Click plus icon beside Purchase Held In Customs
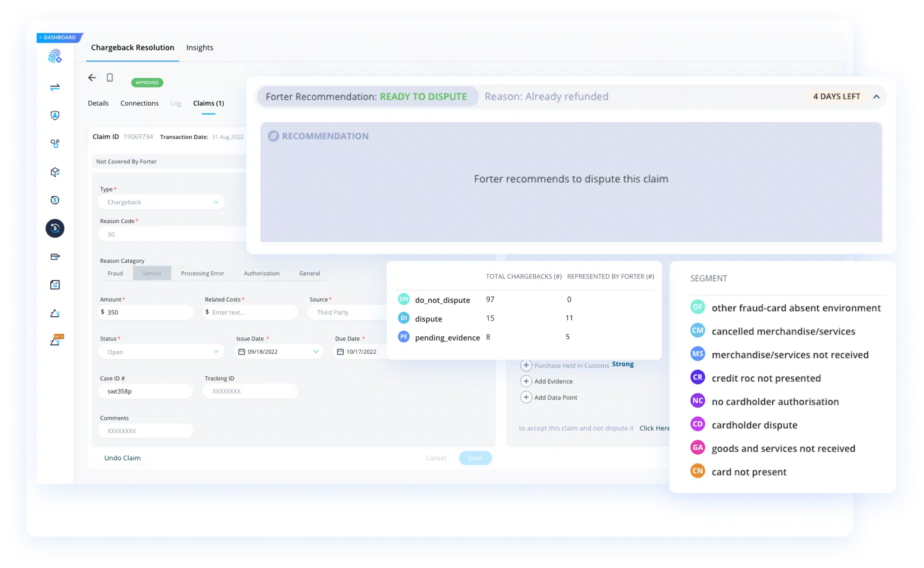Viewport: 924px width, 568px height. (526, 365)
